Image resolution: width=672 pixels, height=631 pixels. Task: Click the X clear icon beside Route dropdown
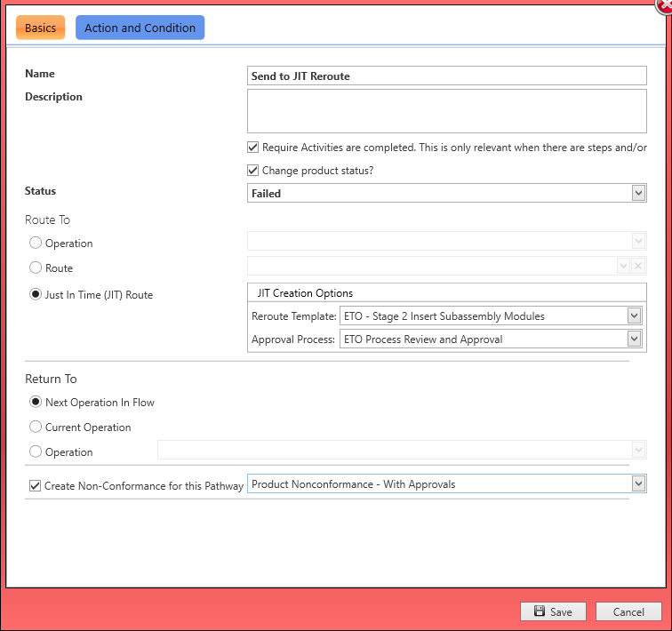tap(637, 266)
